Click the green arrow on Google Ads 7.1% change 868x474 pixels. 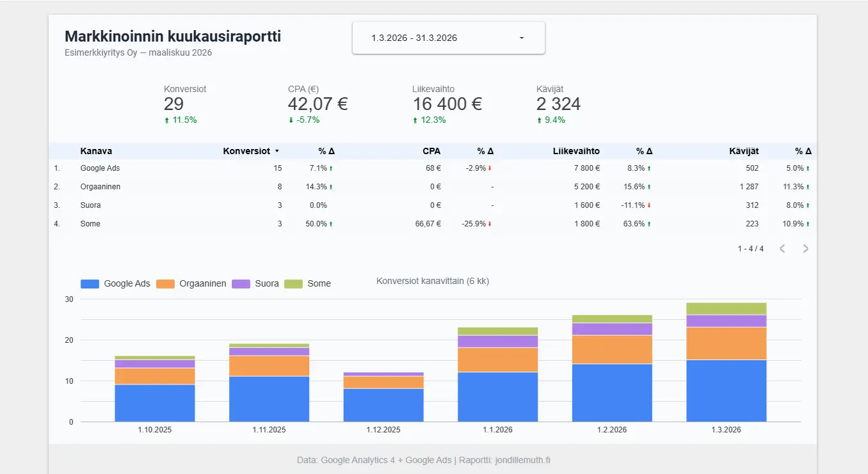(x=330, y=168)
